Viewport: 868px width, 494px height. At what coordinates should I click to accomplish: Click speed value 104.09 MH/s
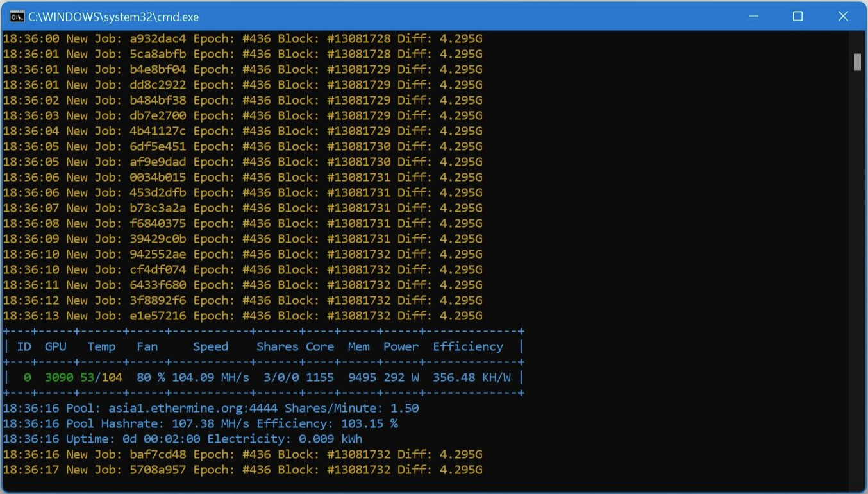coord(210,377)
